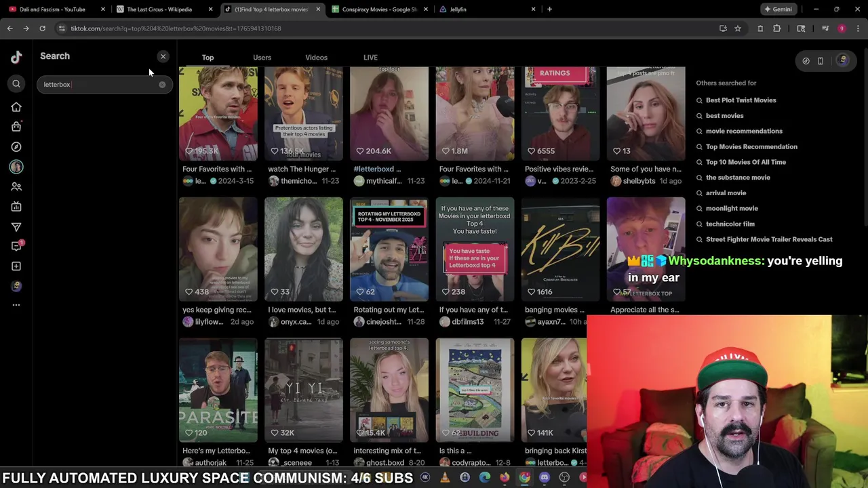Select 'Top 10 Movies Of All Time'
868x488 pixels.
pyautogui.click(x=746, y=162)
